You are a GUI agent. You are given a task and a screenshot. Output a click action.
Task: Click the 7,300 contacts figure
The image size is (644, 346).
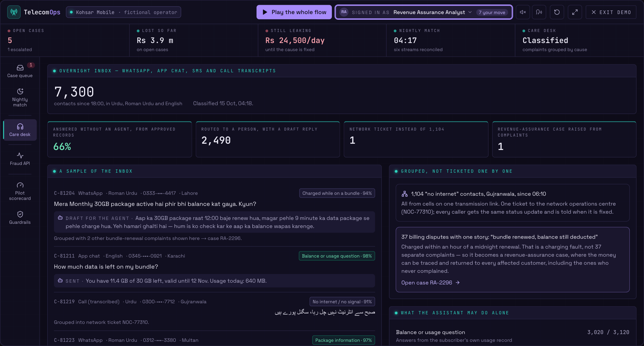(x=74, y=92)
